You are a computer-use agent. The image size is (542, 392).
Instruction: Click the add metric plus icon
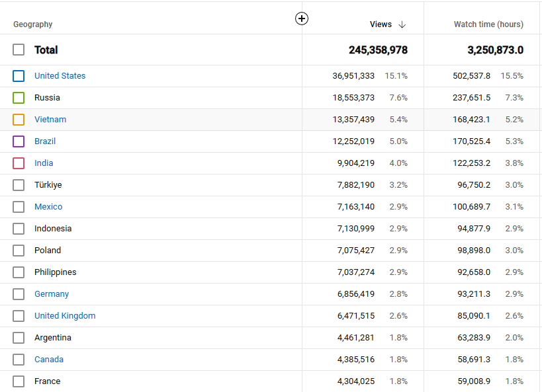click(x=302, y=19)
